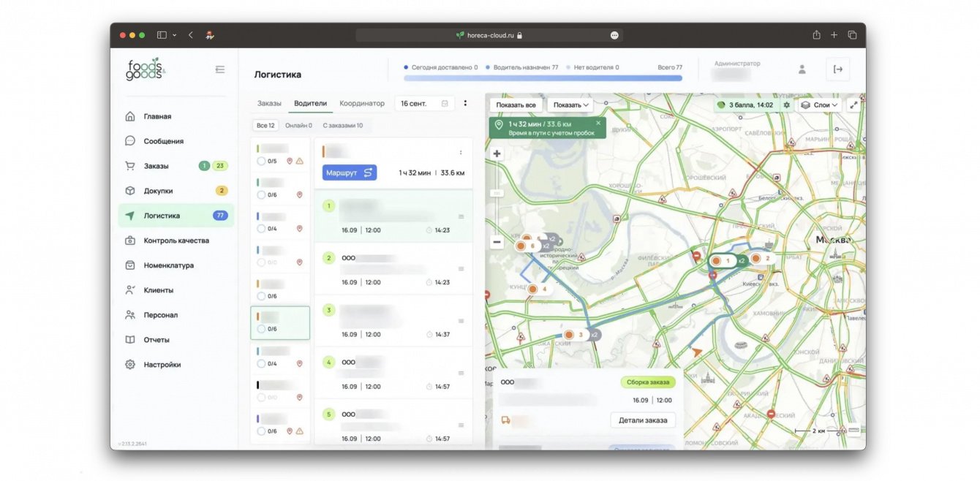The width and height of the screenshot is (980, 481).
Task: Click the Показать все button
Action: (516, 105)
